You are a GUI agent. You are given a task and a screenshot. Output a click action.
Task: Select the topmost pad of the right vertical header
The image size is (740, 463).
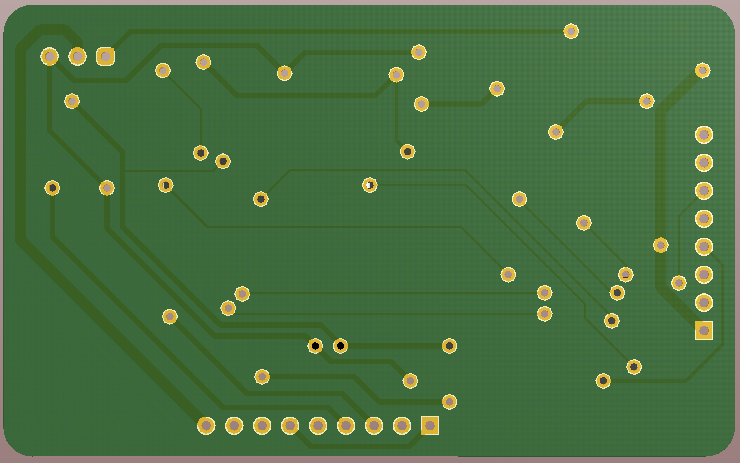click(x=704, y=135)
